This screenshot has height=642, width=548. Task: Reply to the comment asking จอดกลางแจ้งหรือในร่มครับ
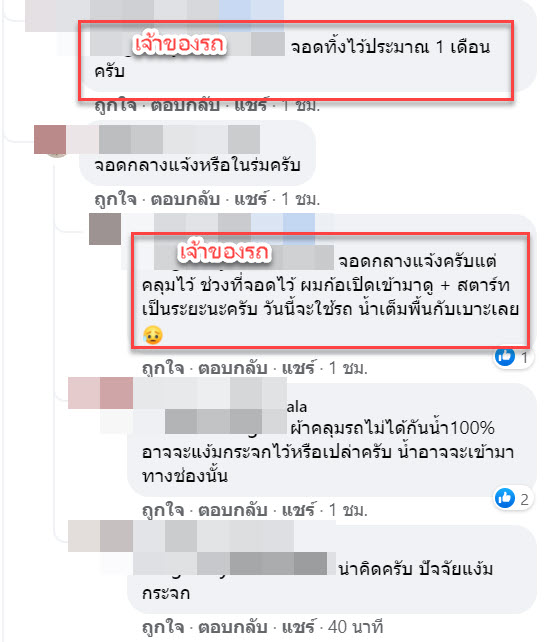185,199
